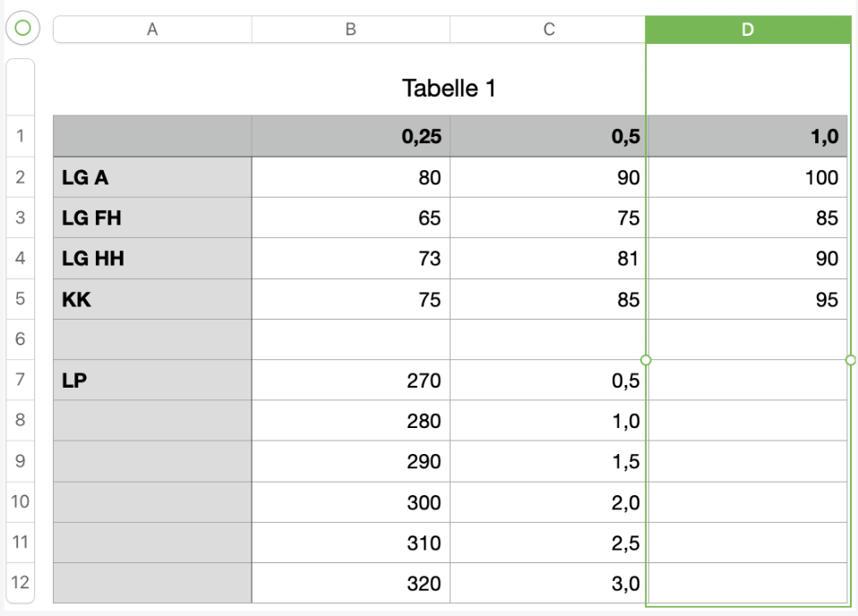Select the Tabelle 1 table title

449,88
